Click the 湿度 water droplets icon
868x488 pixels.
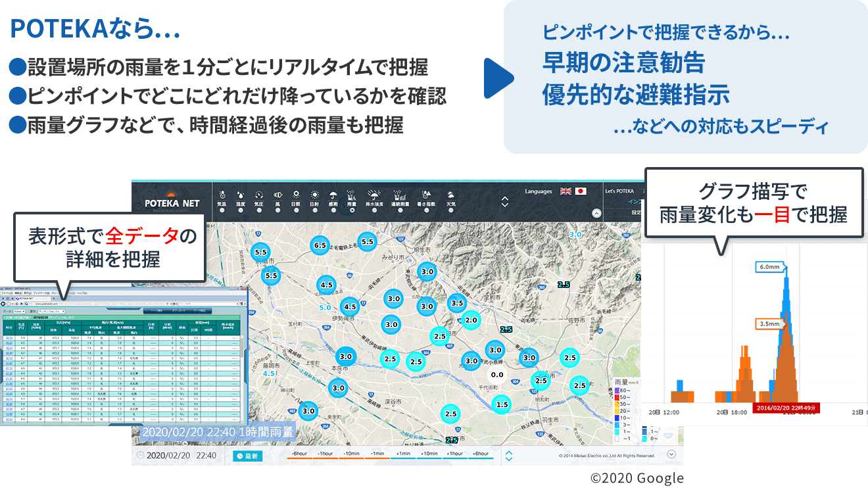click(x=241, y=195)
